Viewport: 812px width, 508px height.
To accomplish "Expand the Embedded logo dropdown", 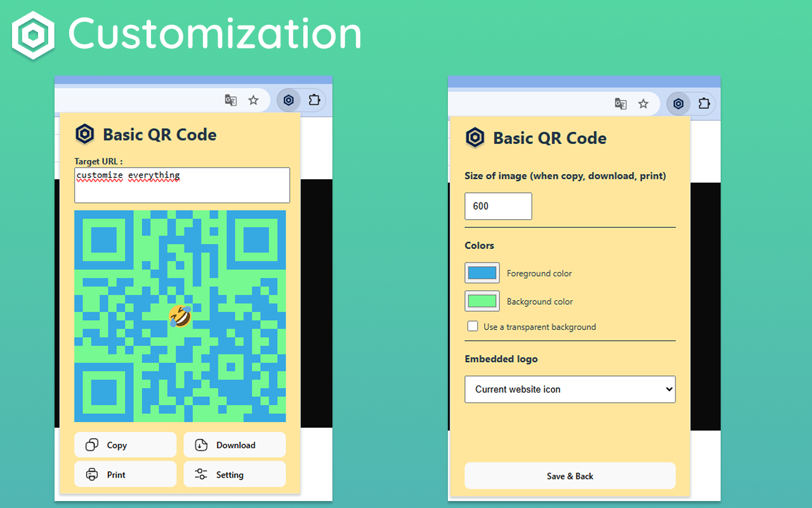I will 570,389.
